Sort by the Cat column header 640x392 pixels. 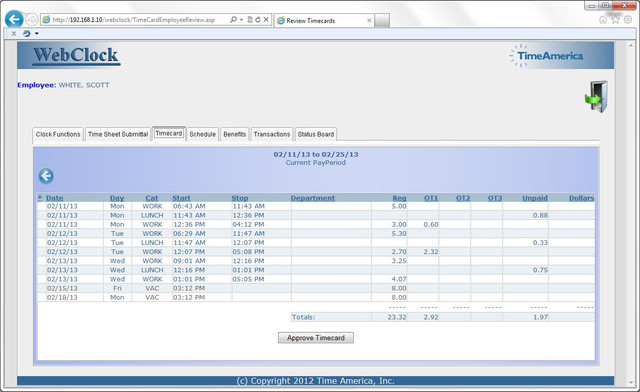[152, 198]
